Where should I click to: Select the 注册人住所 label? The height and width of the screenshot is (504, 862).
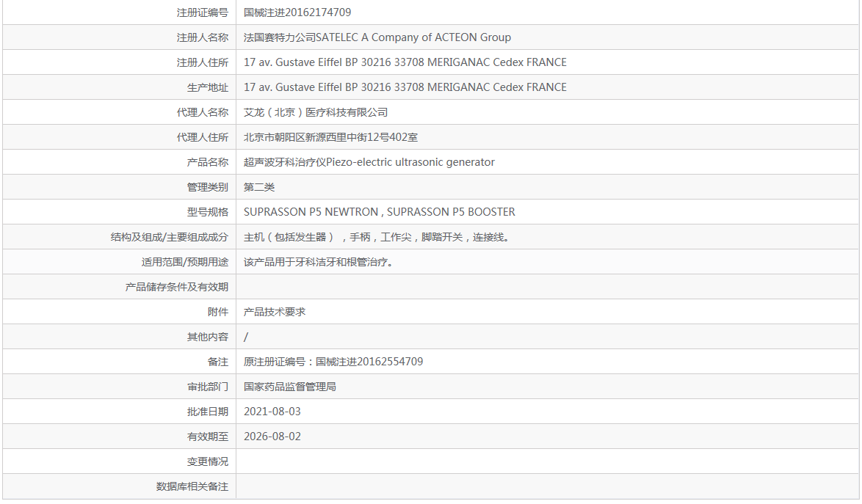click(203, 62)
